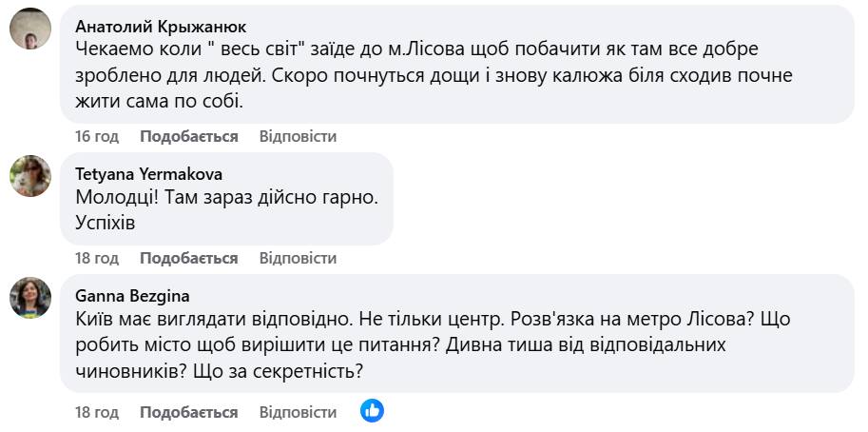This screenshot has height=432, width=868.
Task: Open Ganna Bezgina's profile avatar
Action: 29,298
